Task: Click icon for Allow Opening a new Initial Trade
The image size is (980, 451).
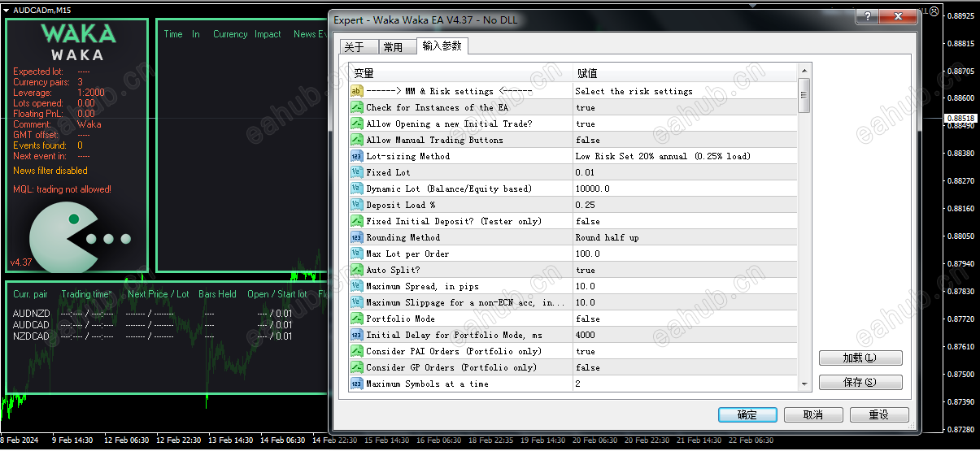Action: click(356, 124)
